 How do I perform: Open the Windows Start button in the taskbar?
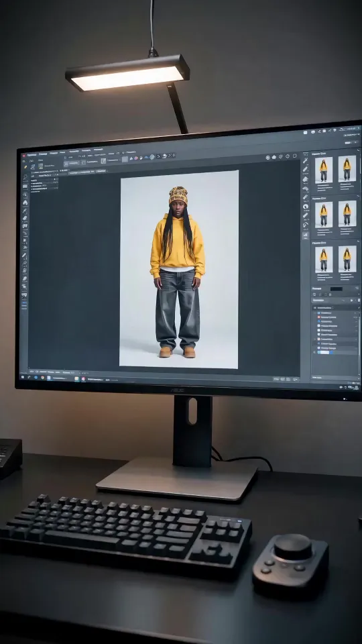tap(23, 377)
